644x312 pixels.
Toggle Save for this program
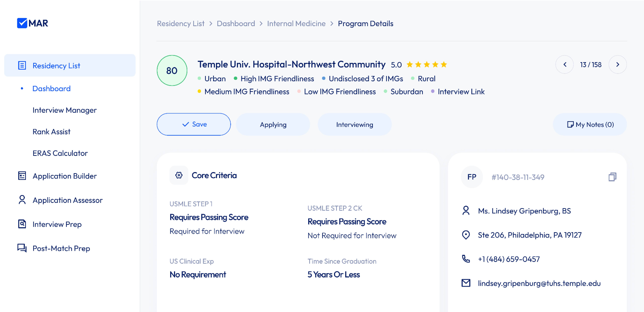click(194, 124)
